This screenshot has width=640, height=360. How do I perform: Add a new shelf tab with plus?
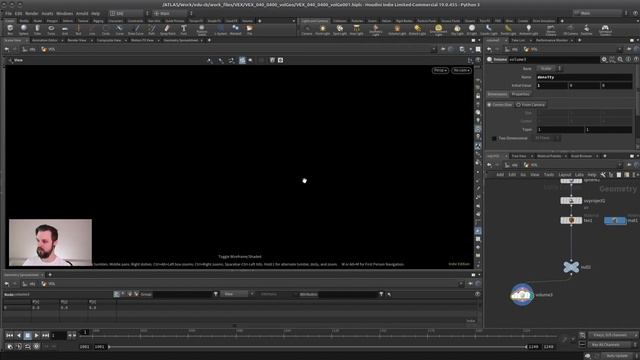tap(260, 21)
